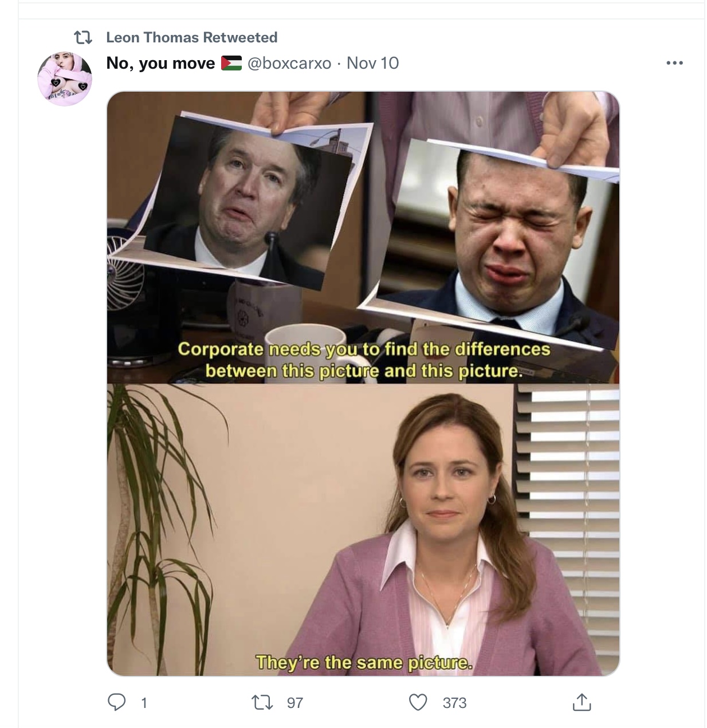This screenshot has height=728, width=707.
Task: Click the Corporate needs you caption text
Action: pos(364,360)
